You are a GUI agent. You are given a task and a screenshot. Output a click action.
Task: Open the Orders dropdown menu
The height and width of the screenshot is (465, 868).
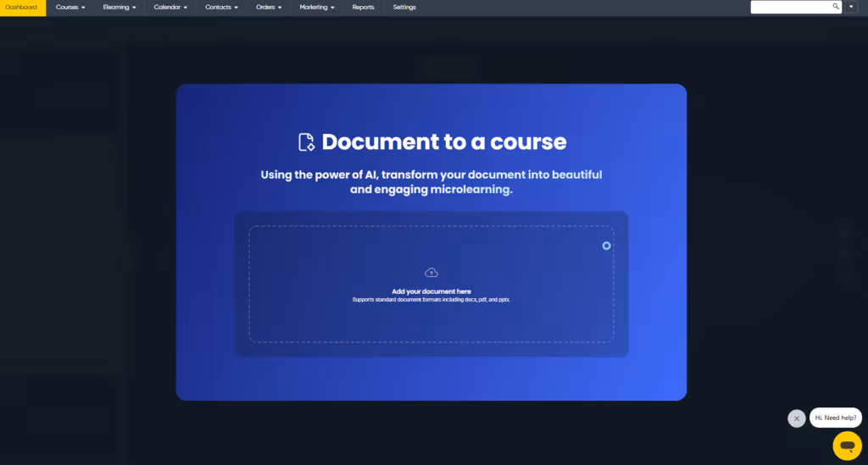tap(269, 7)
